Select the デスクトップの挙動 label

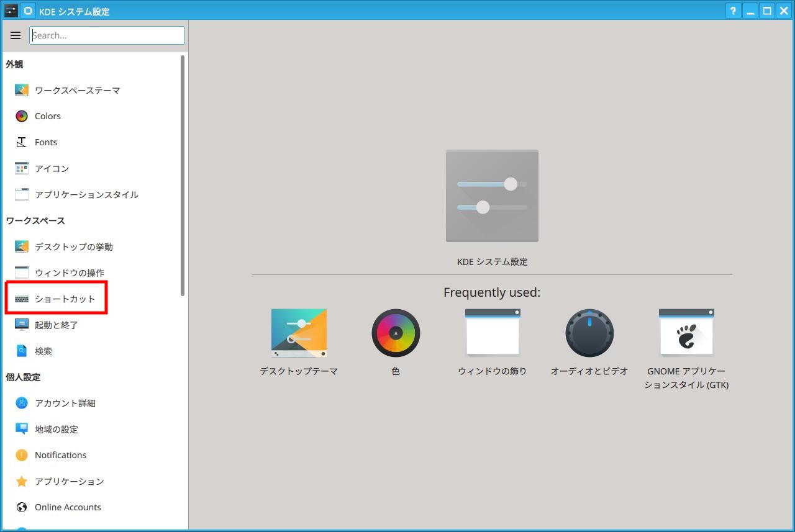click(74, 246)
